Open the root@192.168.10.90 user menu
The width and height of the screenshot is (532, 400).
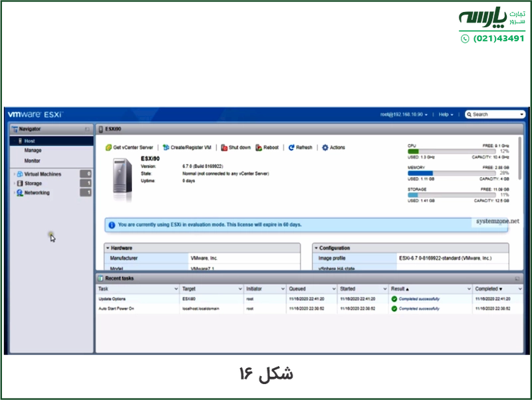click(x=404, y=114)
